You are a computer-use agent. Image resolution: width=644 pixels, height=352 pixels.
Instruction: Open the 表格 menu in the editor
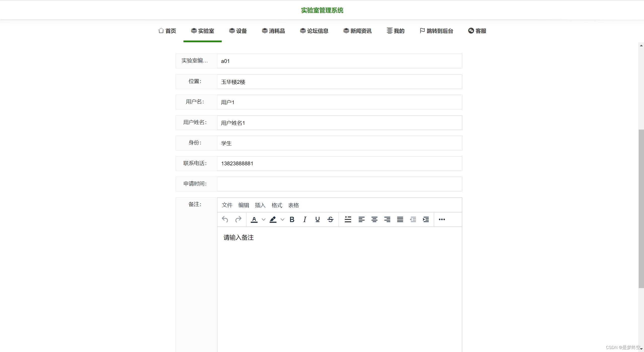point(293,205)
